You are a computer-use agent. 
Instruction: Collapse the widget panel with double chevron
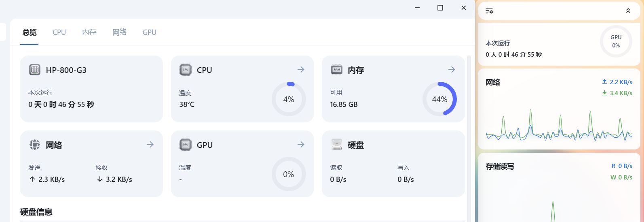(x=628, y=11)
